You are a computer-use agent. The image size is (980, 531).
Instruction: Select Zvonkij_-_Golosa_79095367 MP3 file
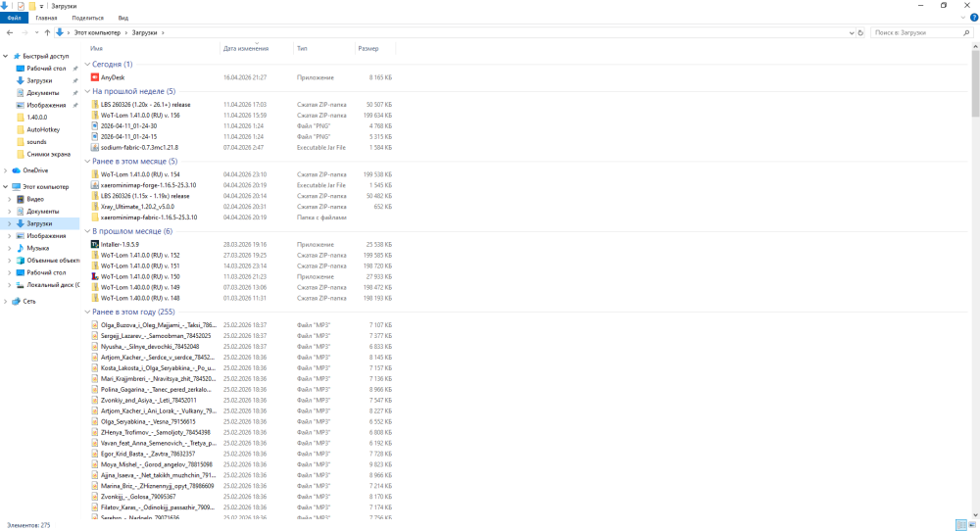click(x=138, y=497)
